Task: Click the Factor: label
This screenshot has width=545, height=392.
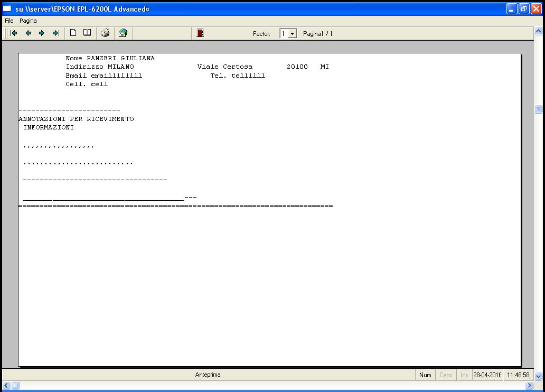Action: coord(261,34)
